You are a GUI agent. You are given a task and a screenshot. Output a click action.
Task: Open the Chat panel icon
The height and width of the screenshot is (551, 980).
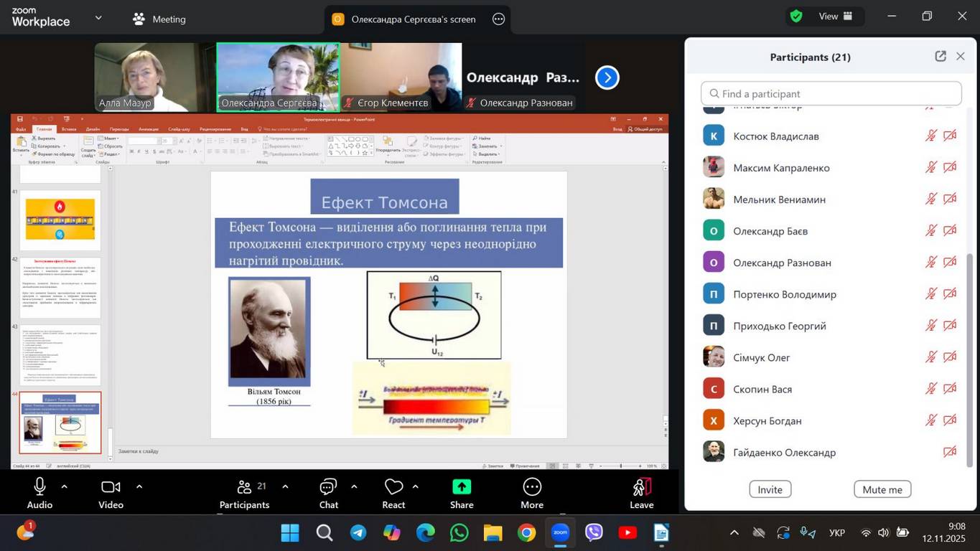point(328,488)
